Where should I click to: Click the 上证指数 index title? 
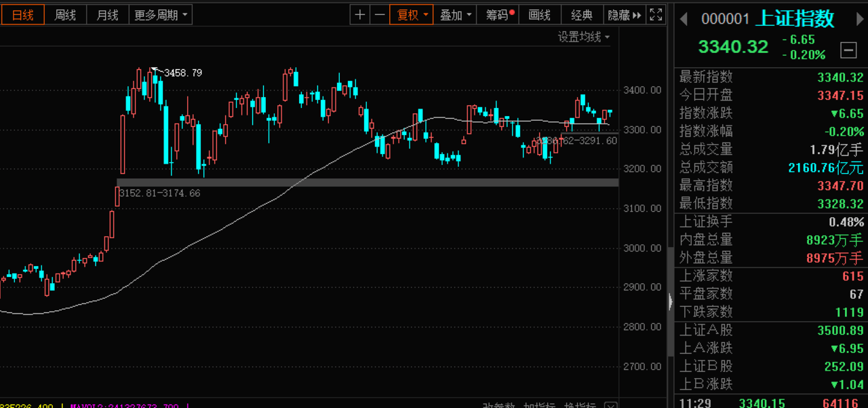pyautogui.click(x=795, y=18)
